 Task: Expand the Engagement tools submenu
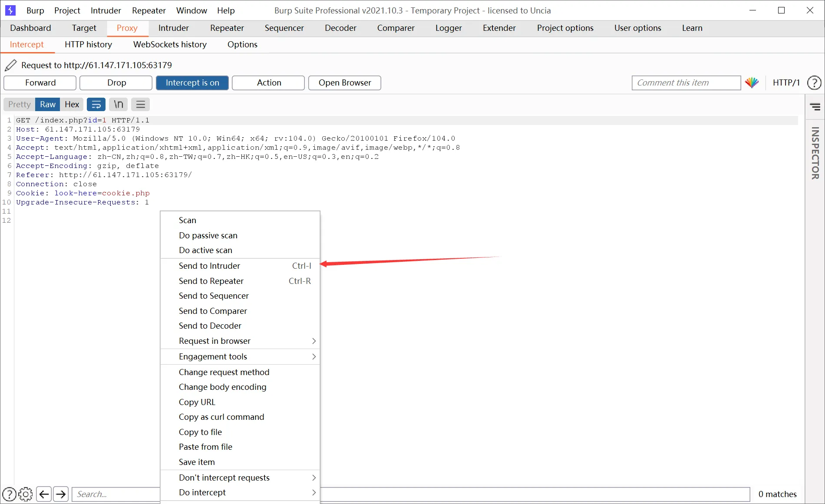[x=240, y=356]
